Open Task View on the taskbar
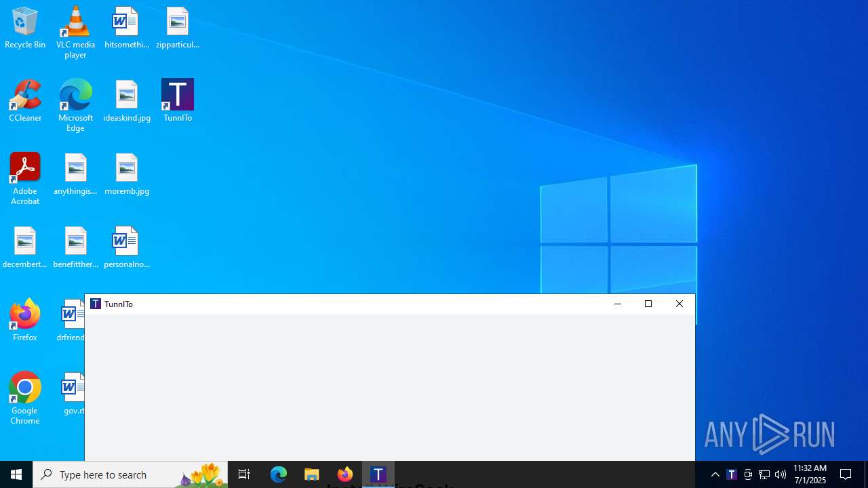The height and width of the screenshot is (488, 868). pos(244,474)
